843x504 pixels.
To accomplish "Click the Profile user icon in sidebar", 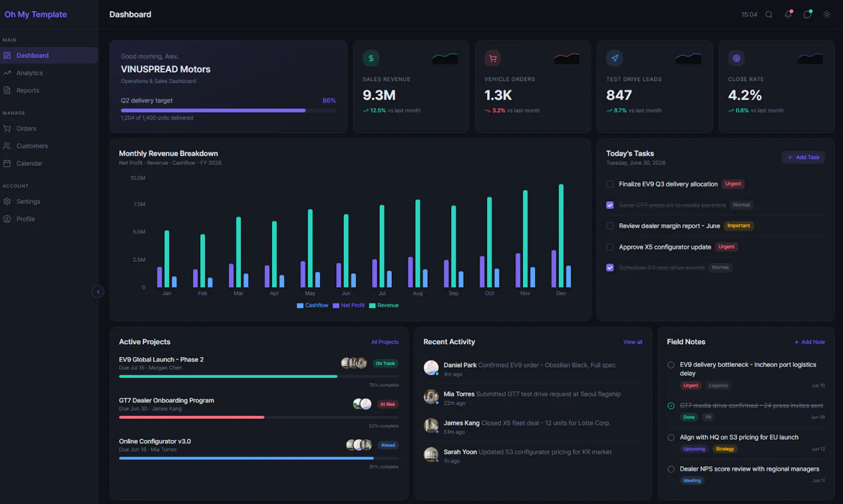I will 7,219.
